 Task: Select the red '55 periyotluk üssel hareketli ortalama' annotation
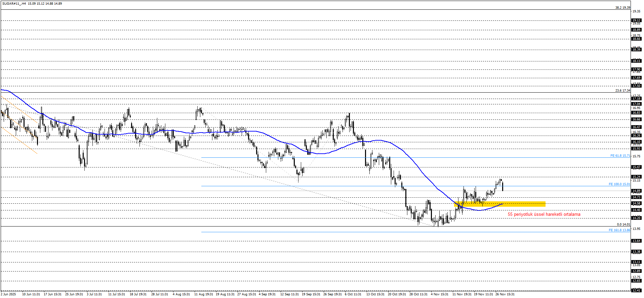pyautogui.click(x=544, y=214)
